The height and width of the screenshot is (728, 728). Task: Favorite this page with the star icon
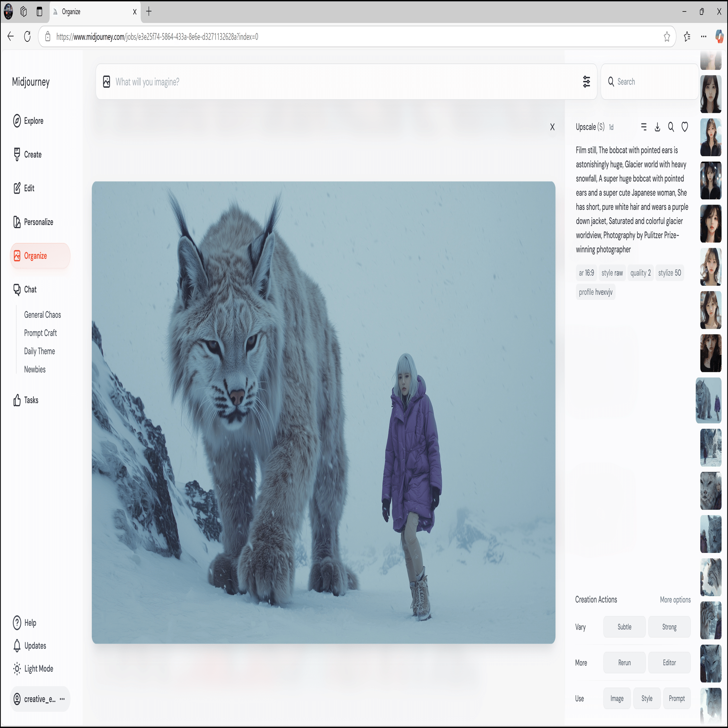(666, 36)
